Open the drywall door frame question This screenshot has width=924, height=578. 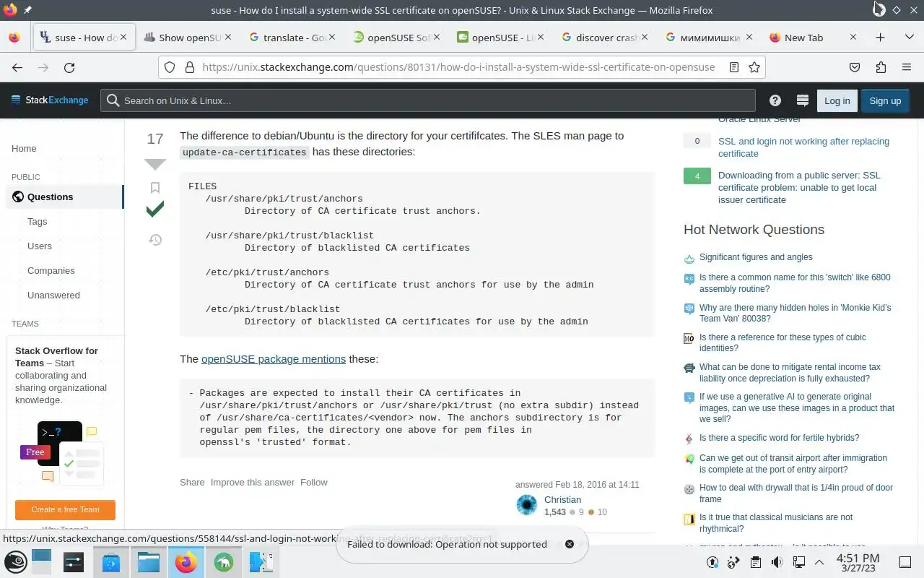tap(796, 493)
